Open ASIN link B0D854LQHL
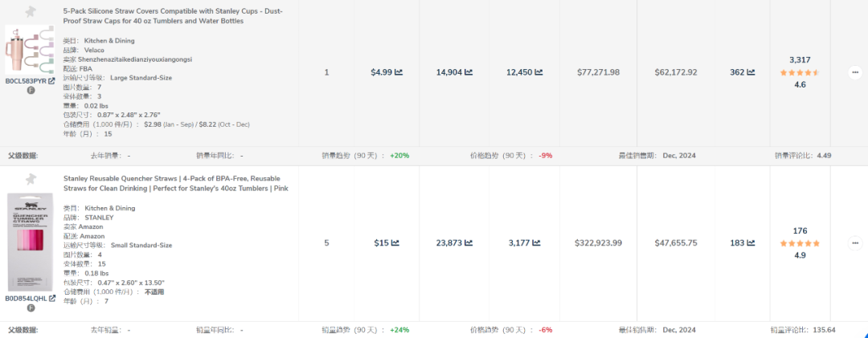 (27, 298)
